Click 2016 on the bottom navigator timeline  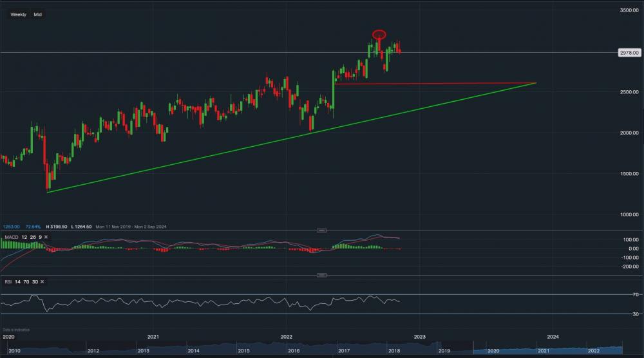pos(294,351)
